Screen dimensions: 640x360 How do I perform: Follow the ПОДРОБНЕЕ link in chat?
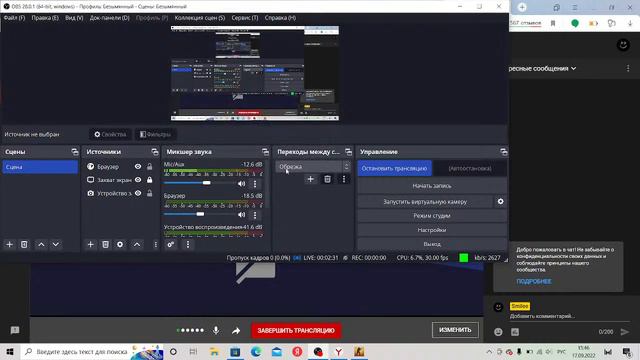[534, 281]
